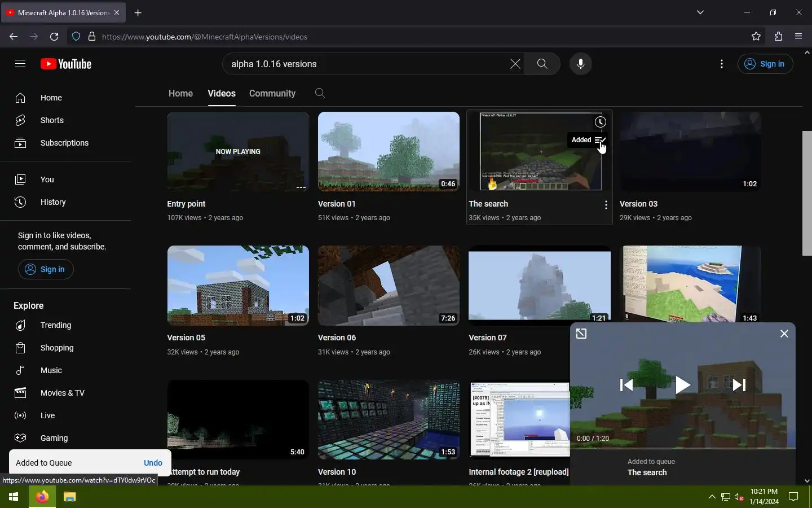The width and height of the screenshot is (812, 508).
Task: Reload the page with the refresh icon
Action: click(x=54, y=37)
